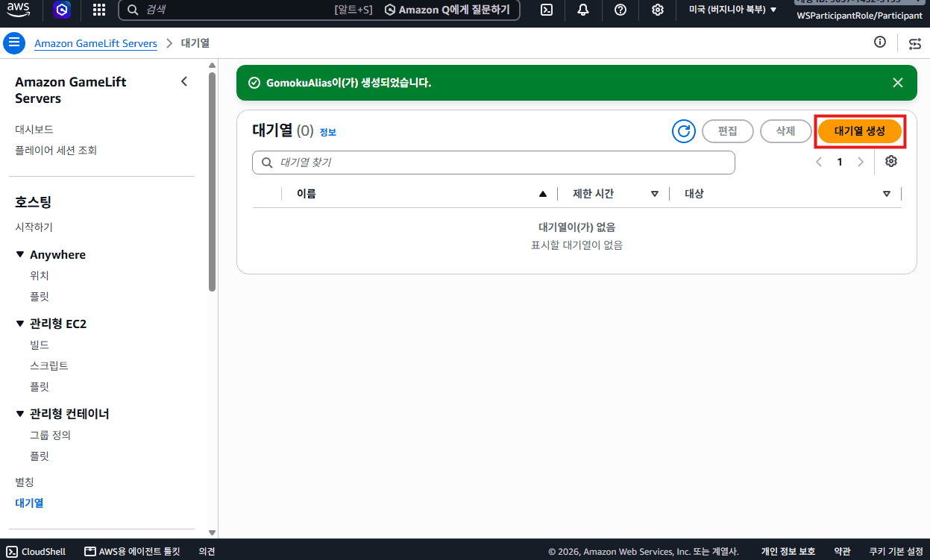Image resolution: width=930 pixels, height=560 pixels.
Task: Open 대시보드 in the sidebar
Action: (34, 129)
